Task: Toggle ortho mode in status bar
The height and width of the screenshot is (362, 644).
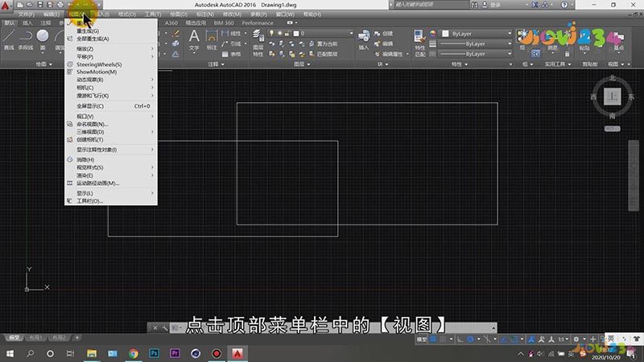Action: point(460,339)
